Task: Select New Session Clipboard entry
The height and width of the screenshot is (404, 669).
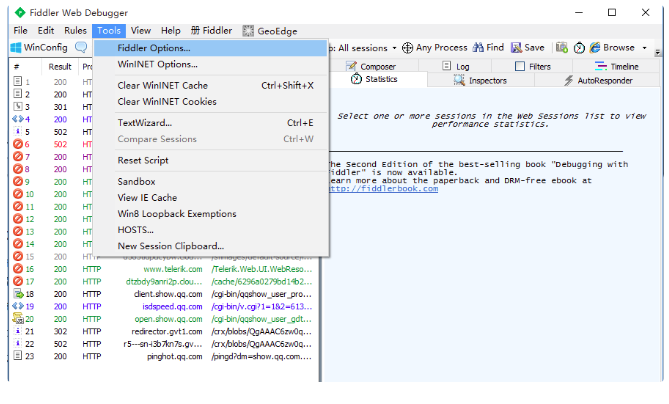Action: click(x=210, y=246)
